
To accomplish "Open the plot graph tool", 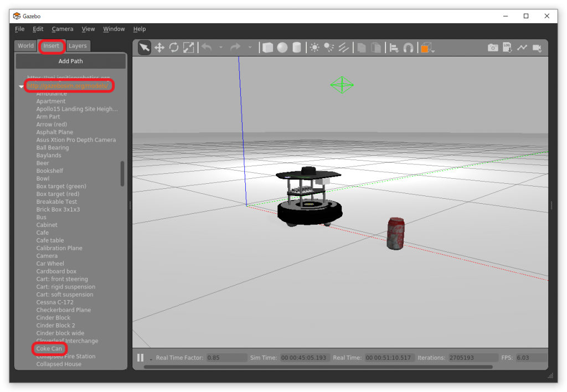I will tap(522, 48).
